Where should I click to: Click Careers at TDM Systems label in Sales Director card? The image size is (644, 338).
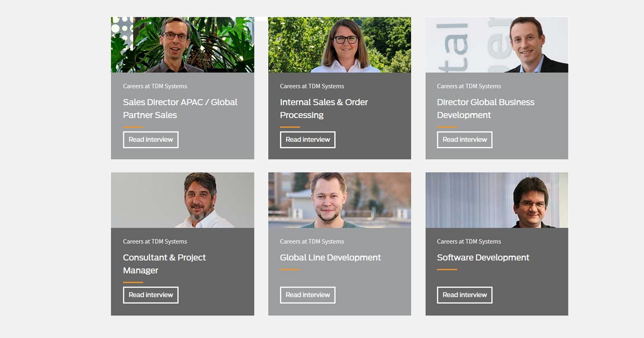coord(155,86)
